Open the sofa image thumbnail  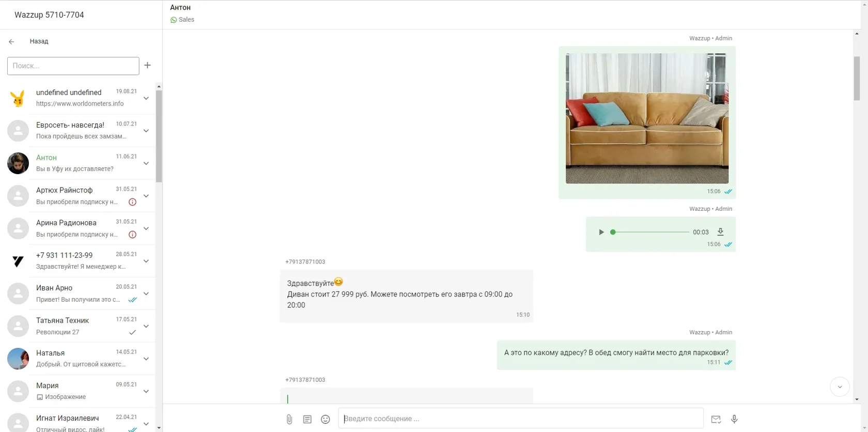(x=647, y=118)
